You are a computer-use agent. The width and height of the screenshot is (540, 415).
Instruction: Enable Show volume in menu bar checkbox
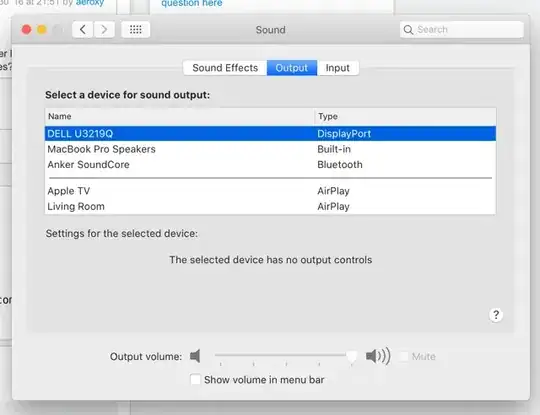tap(195, 380)
